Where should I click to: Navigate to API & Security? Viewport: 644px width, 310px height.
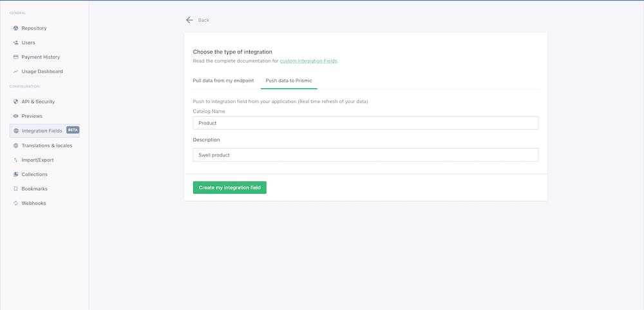(38, 102)
